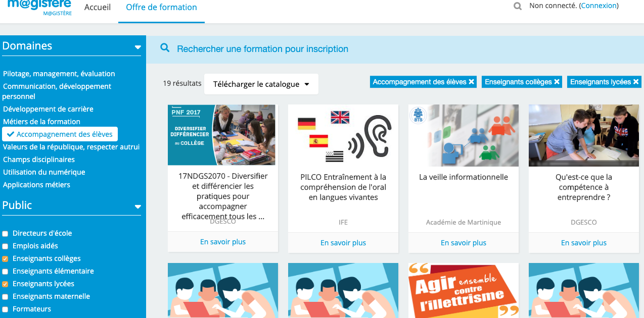Open the PILCO languages ear thumbnail
This screenshot has width=644, height=318.
coord(343,135)
